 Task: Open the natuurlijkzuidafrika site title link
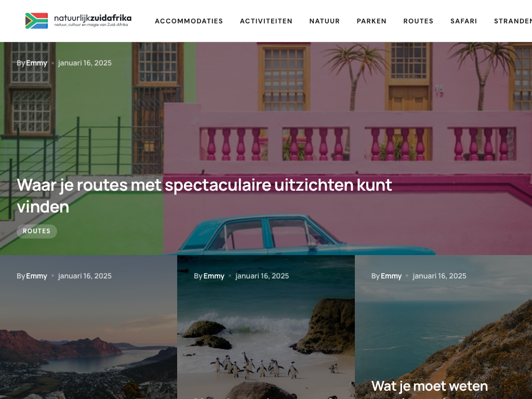click(x=92, y=18)
